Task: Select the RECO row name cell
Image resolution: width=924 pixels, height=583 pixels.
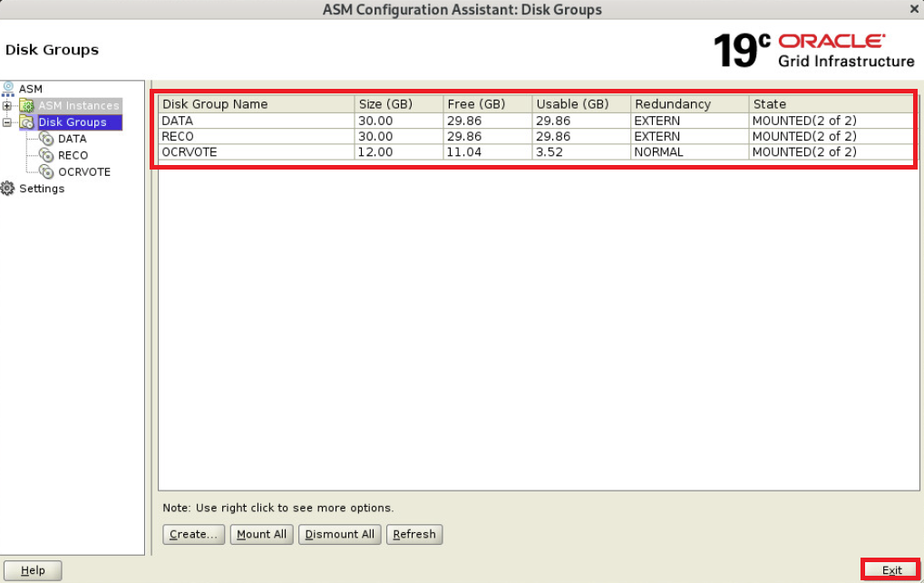Action: tap(257, 136)
